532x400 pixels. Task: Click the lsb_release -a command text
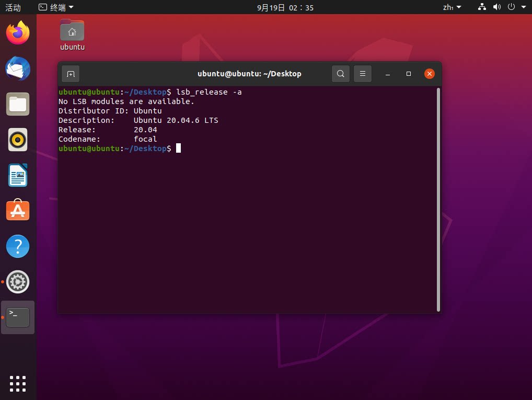[209, 92]
